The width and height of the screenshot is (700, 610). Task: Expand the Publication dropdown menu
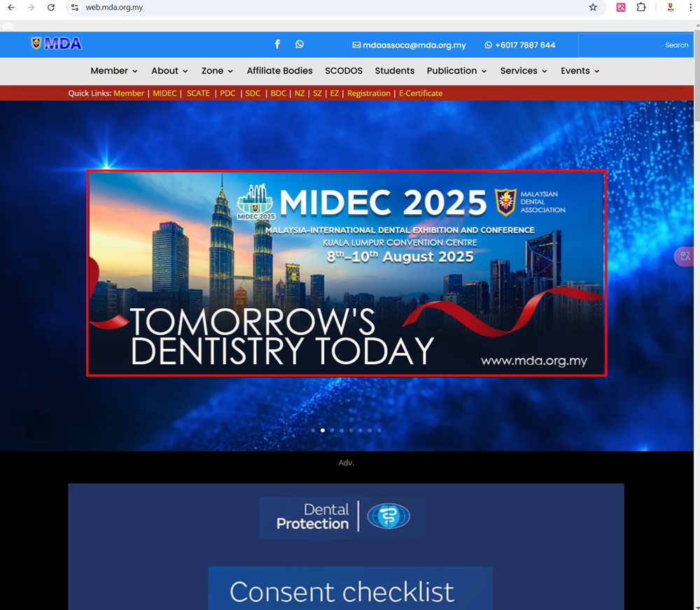pos(456,71)
